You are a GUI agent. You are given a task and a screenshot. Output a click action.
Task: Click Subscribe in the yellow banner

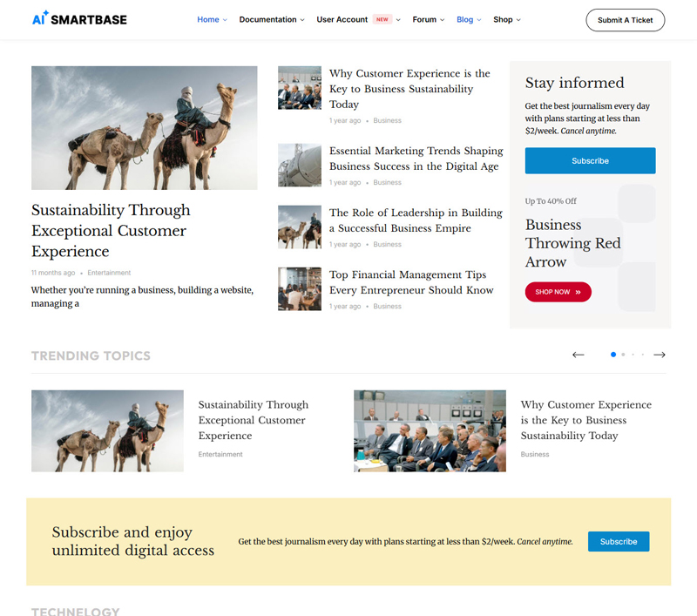tap(619, 541)
